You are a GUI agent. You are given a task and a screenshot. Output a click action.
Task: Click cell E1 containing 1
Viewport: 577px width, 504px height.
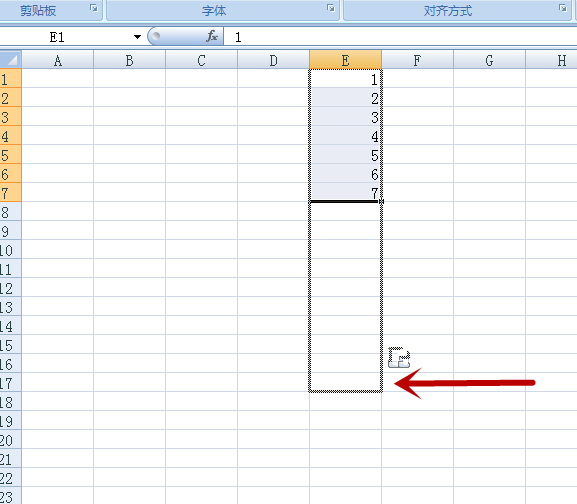346,79
